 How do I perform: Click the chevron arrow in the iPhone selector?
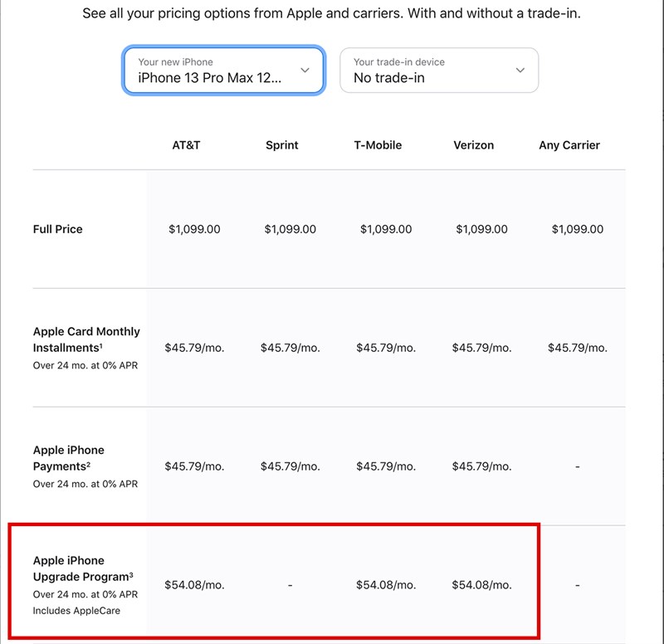click(x=305, y=71)
